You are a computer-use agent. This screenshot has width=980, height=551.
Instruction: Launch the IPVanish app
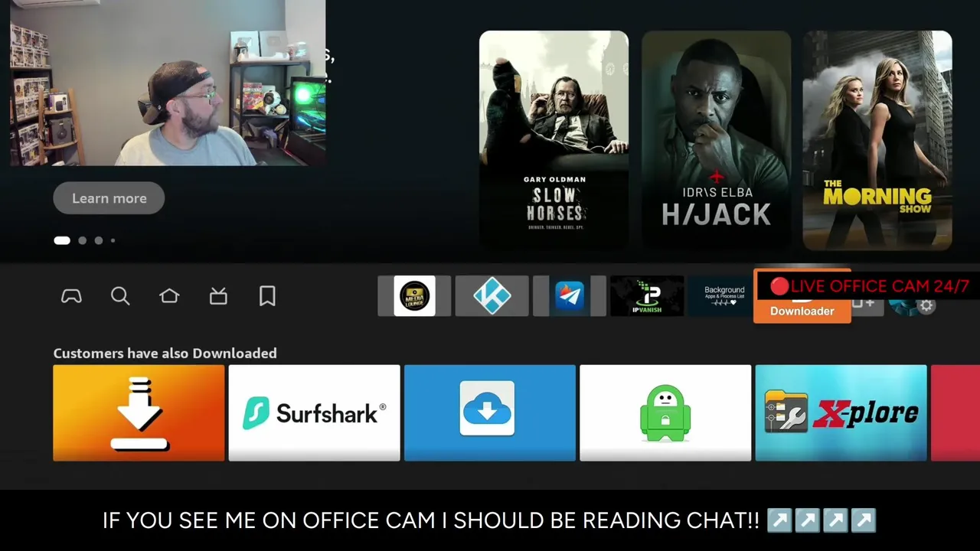coord(647,296)
